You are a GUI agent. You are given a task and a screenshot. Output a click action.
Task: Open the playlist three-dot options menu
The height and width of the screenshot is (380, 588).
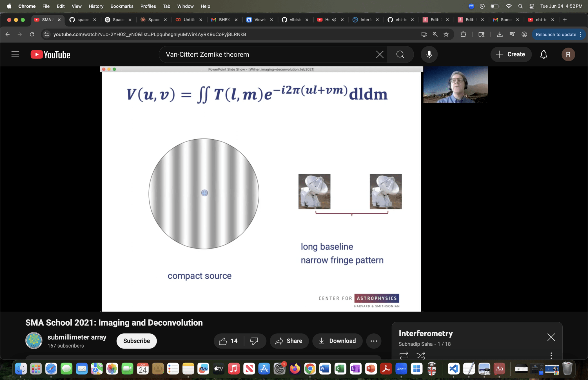click(x=551, y=356)
